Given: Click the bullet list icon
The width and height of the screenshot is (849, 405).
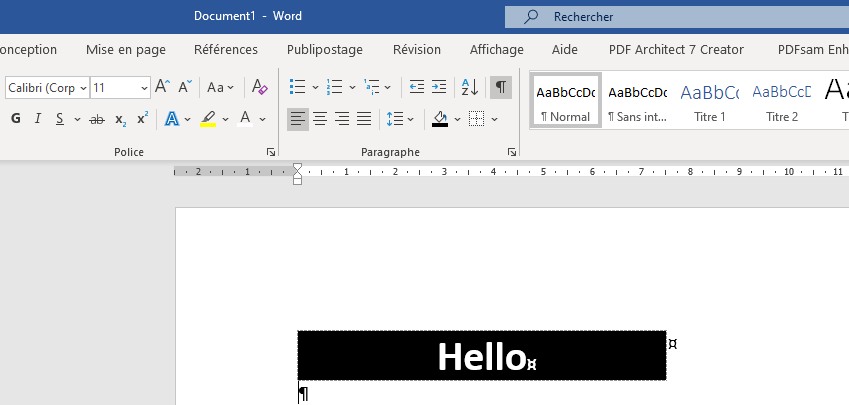Looking at the screenshot, I should click(297, 87).
